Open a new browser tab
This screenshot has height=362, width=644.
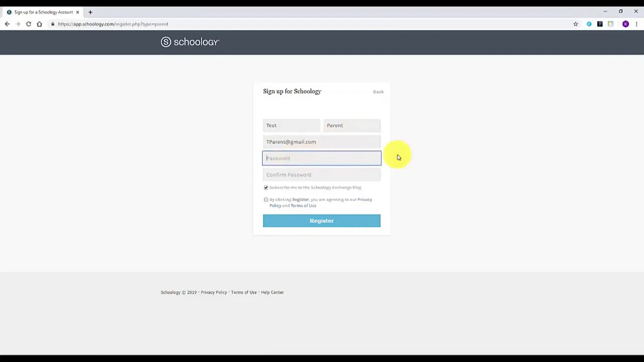coord(91,12)
